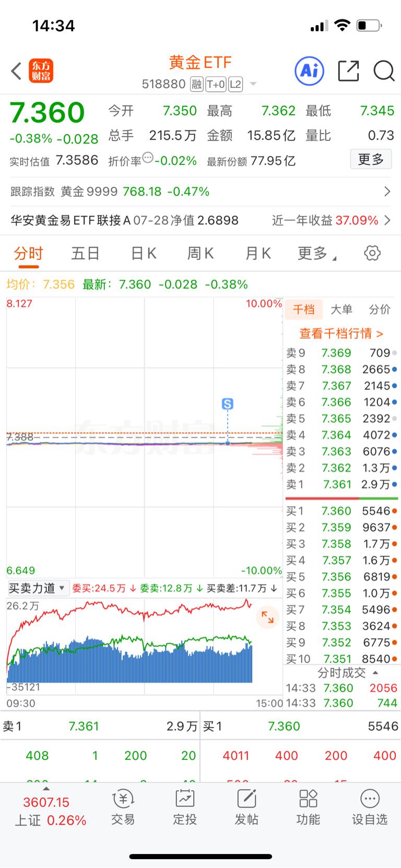401x868 pixels.
Task: Tap the 均价 7.356 label
Action: (x=41, y=284)
